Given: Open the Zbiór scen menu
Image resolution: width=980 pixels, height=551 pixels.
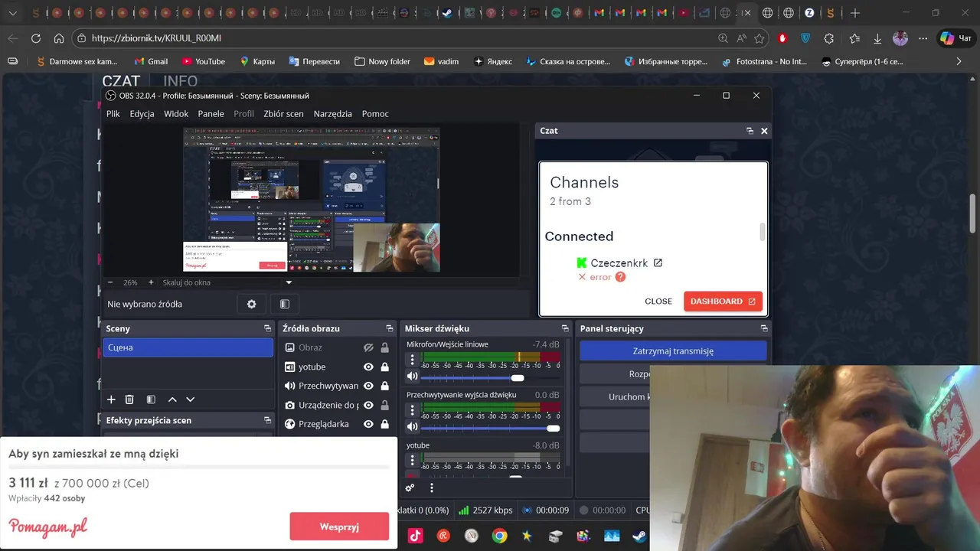Looking at the screenshot, I should [283, 113].
